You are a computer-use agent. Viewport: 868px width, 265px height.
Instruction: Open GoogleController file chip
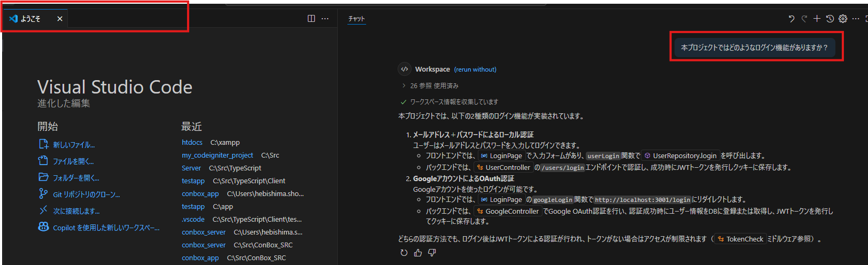(508, 212)
